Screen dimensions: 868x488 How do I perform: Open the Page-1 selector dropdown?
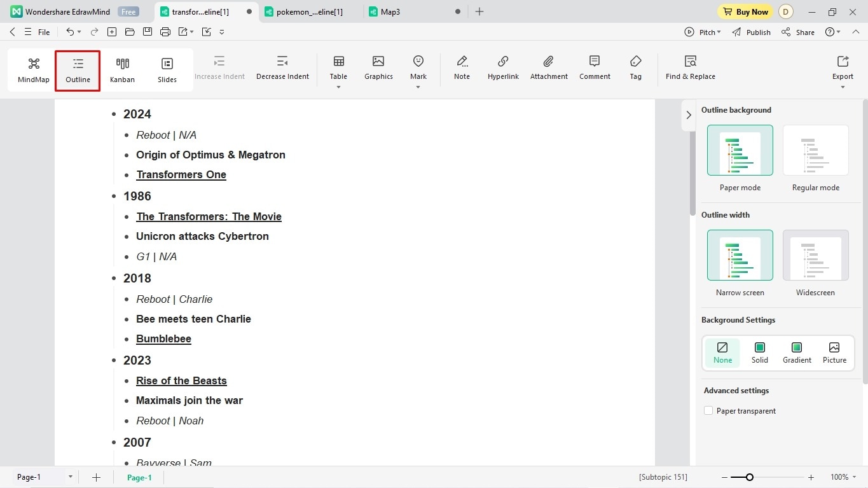(70, 477)
